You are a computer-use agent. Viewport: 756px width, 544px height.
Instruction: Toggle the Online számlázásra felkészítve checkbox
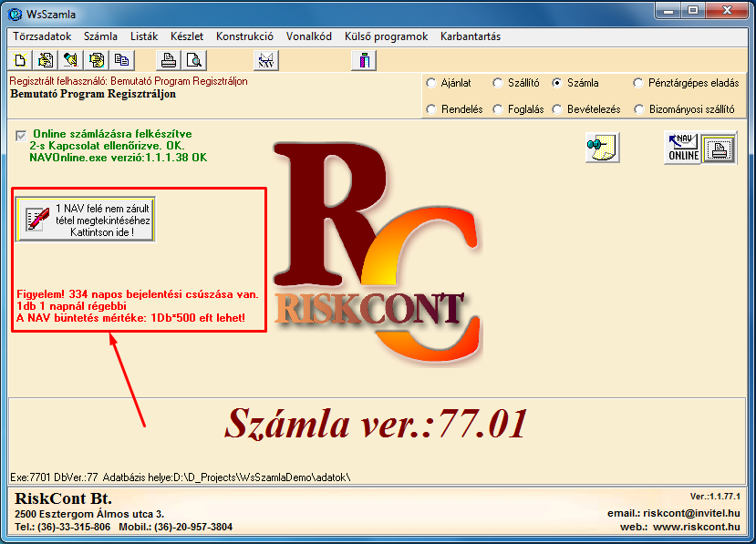coord(21,135)
